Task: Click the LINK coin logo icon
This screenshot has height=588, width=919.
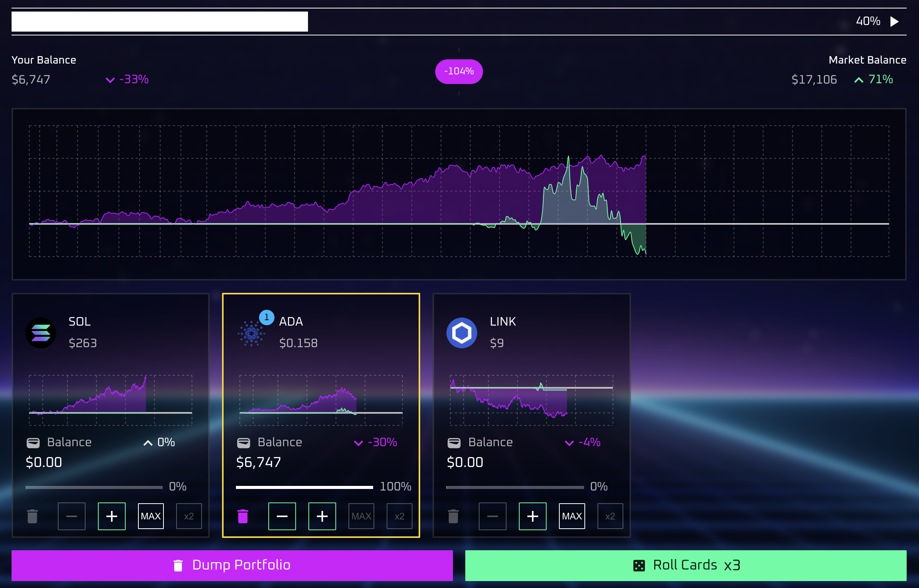Action: pyautogui.click(x=462, y=333)
